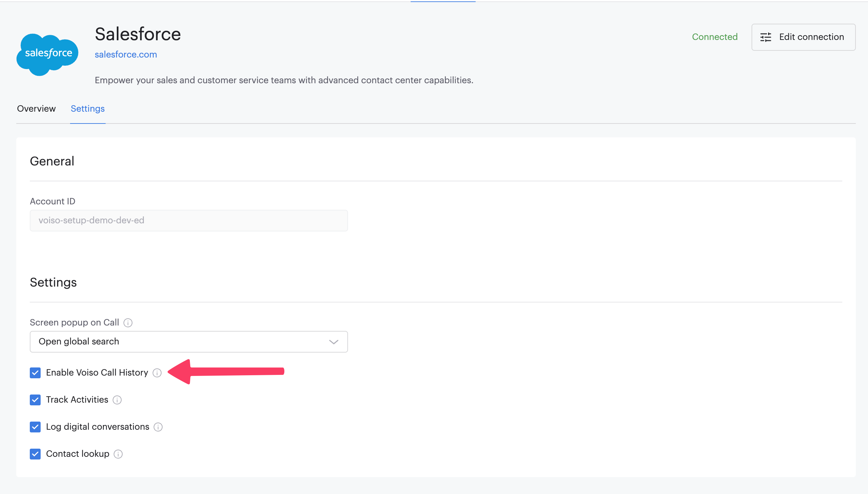
Task: Uncheck Enable Voiso Call History
Action: [35, 373]
